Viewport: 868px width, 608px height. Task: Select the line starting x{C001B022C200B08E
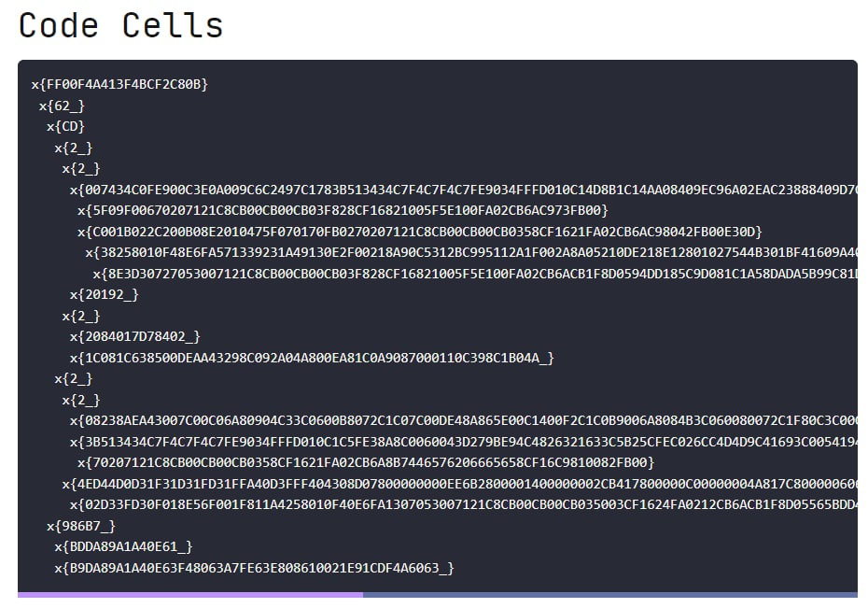point(420,232)
